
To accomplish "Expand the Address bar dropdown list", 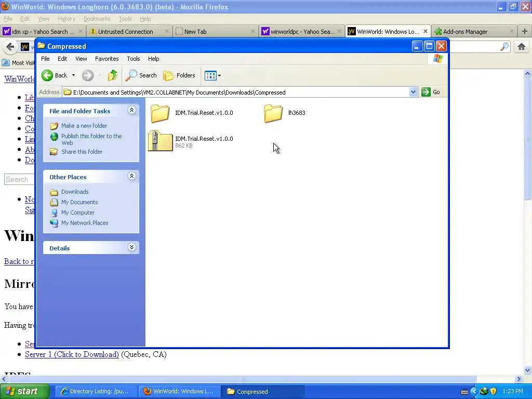I will 413,92.
